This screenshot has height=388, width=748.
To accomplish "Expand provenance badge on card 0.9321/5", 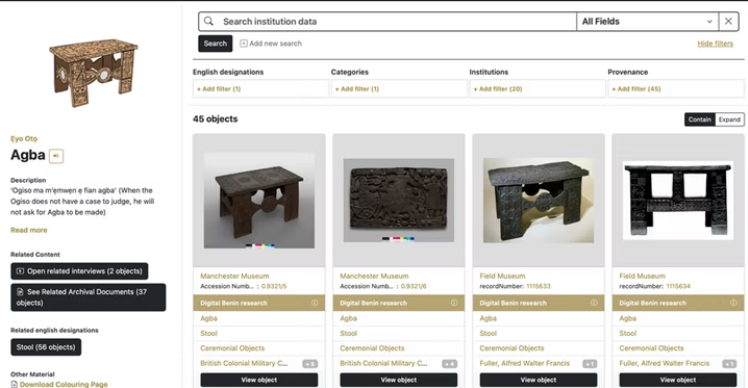I will click(310, 364).
